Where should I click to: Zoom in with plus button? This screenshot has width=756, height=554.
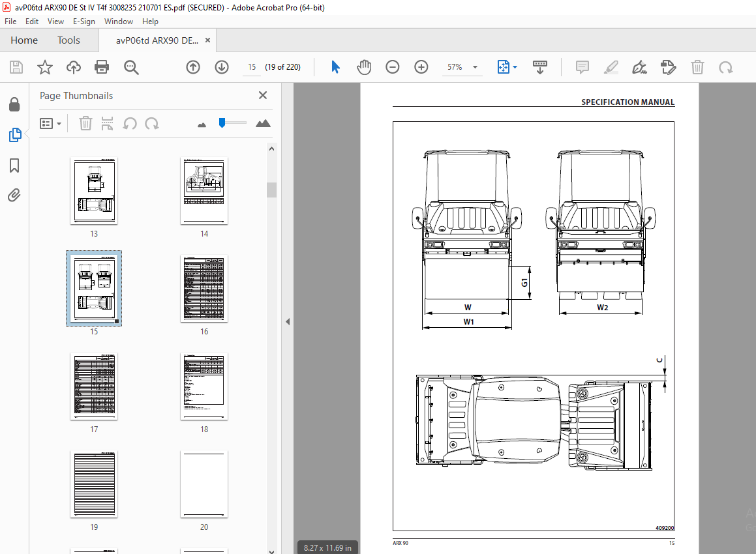421,67
